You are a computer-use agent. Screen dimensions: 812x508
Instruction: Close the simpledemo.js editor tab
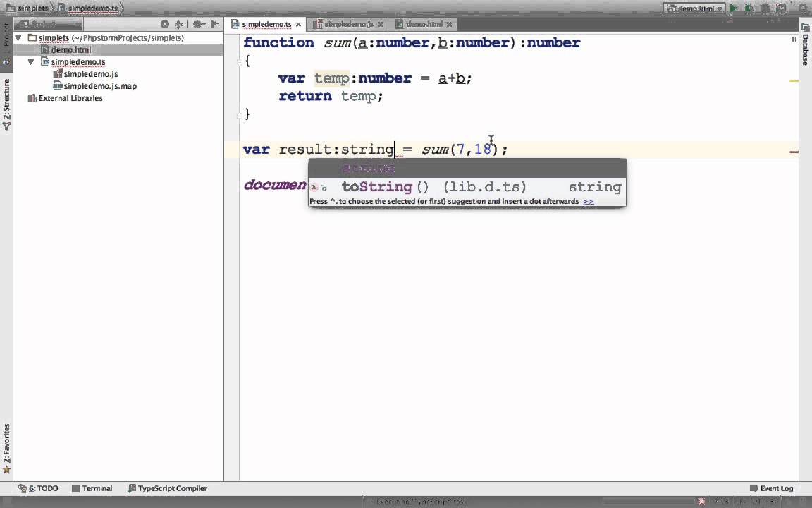[380, 25]
